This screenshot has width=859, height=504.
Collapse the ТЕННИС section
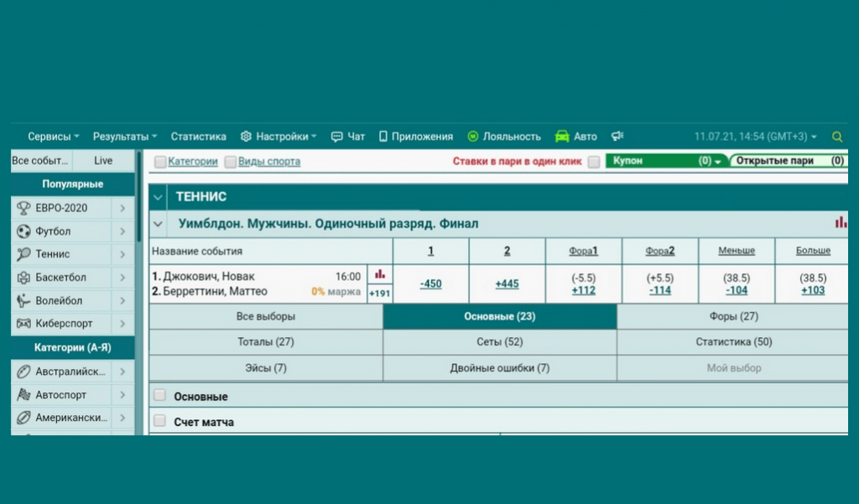click(159, 197)
